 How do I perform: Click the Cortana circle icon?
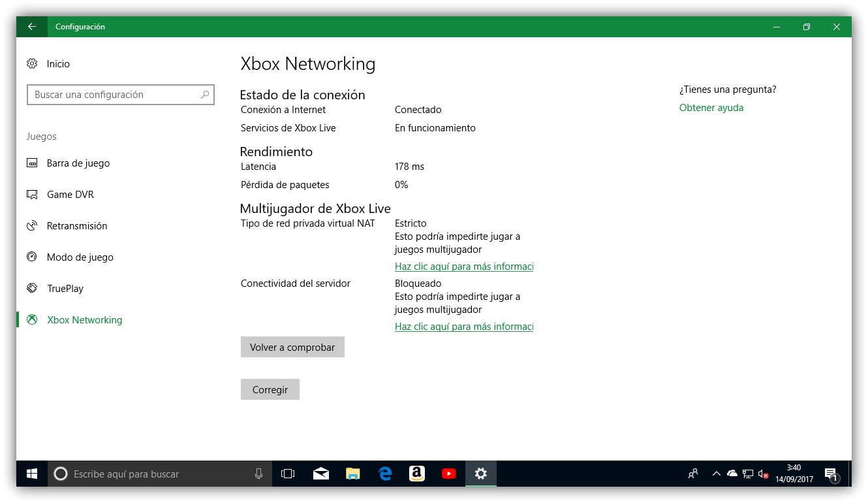(x=61, y=474)
